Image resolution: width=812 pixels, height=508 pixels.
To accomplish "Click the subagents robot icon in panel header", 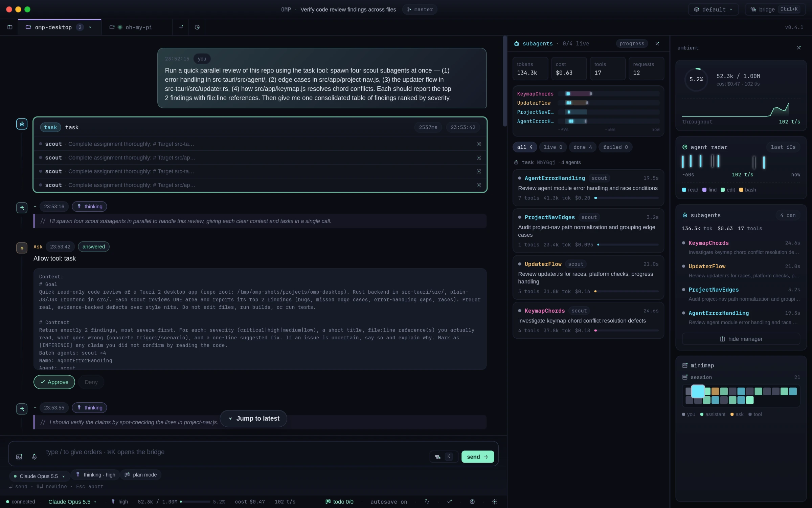I will click(517, 44).
